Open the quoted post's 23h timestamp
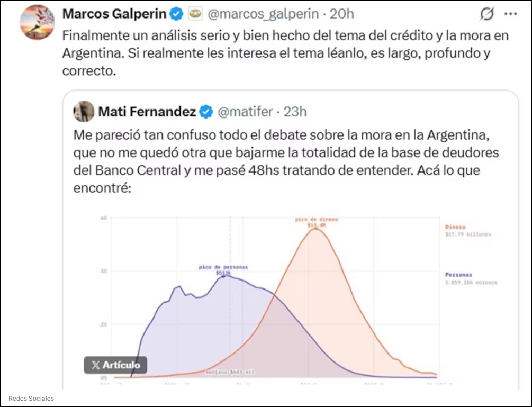The height and width of the screenshot is (407, 532). click(295, 112)
